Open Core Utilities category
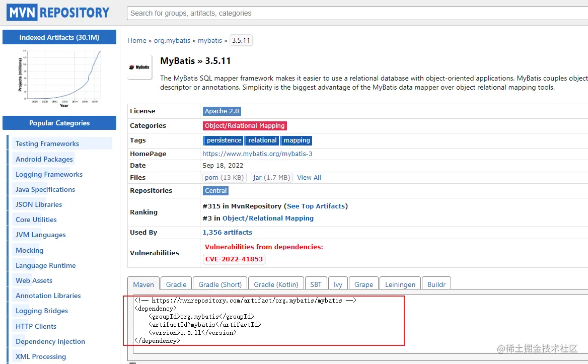 click(x=36, y=220)
